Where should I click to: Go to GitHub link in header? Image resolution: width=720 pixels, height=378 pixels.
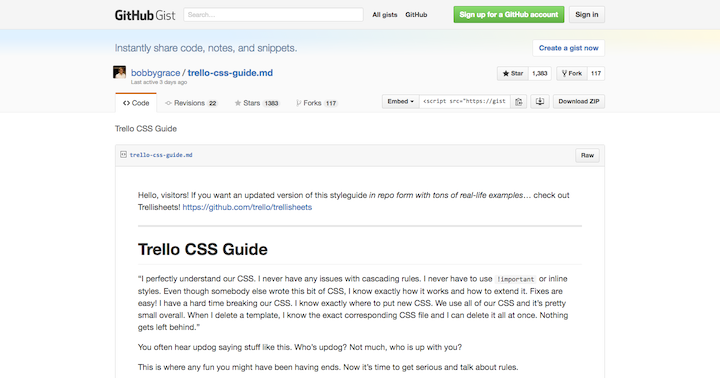[416, 15]
